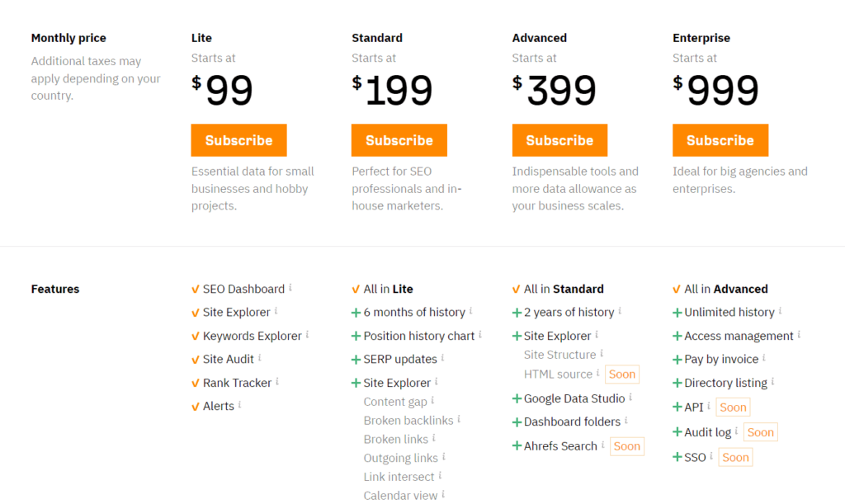Click info icon next to SEO Dashboard
Screen dimensions: 845x504
[290, 288]
